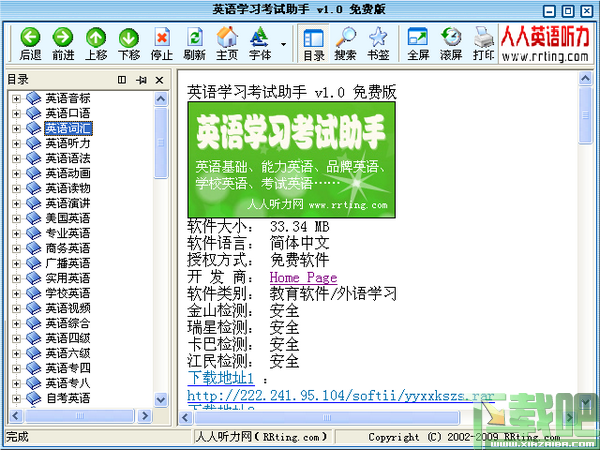The image size is (600, 450).
Task: Expand the 英语音标 tree node
Action: pyautogui.click(x=16, y=99)
